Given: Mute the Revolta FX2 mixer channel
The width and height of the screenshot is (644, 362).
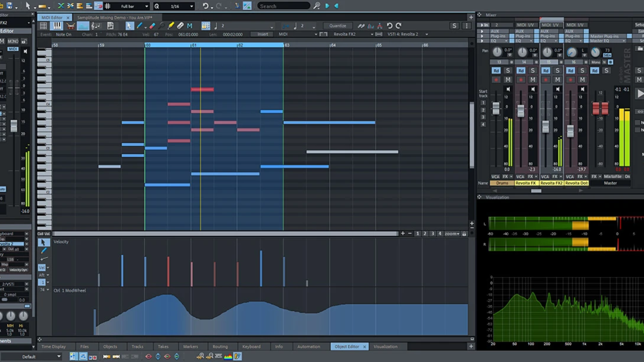Looking at the screenshot, I should (x=557, y=79).
